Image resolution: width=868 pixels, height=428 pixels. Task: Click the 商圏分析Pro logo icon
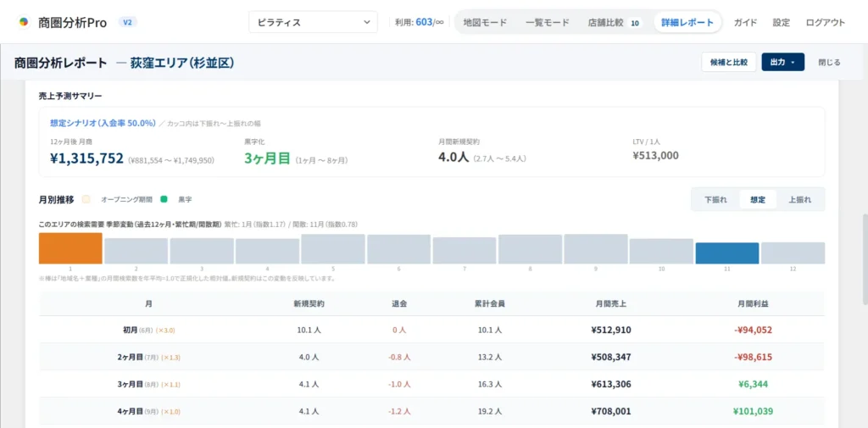pos(23,22)
